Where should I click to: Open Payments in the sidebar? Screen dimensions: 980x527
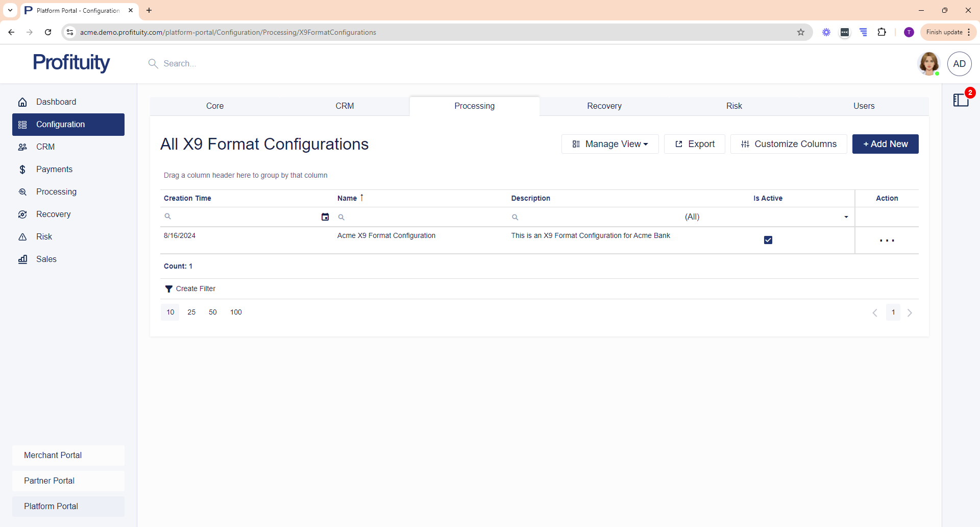click(x=54, y=170)
